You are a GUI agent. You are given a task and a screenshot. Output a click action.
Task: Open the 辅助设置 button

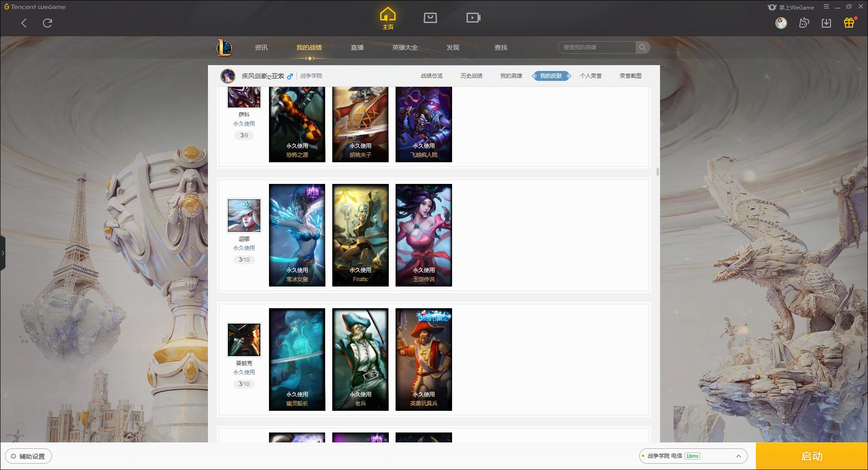(x=28, y=456)
